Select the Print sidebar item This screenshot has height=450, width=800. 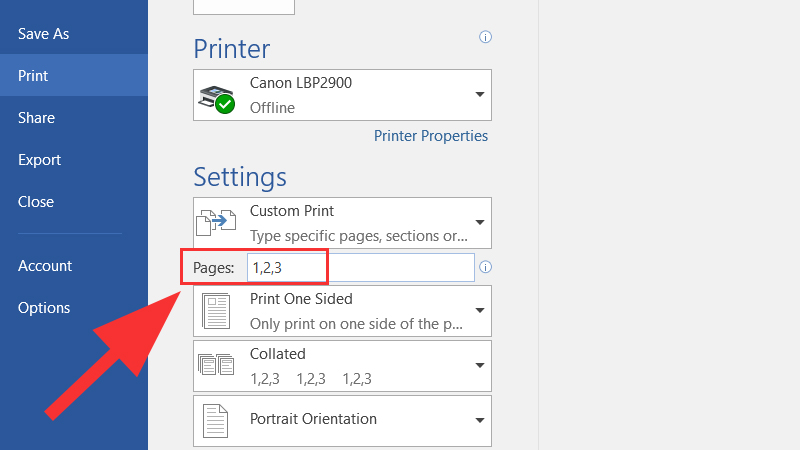point(33,76)
